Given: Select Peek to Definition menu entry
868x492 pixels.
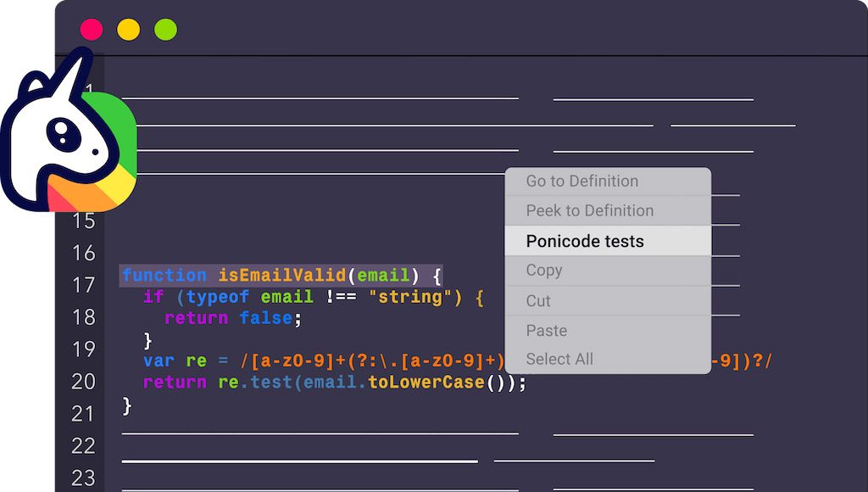Looking at the screenshot, I should (x=608, y=210).
